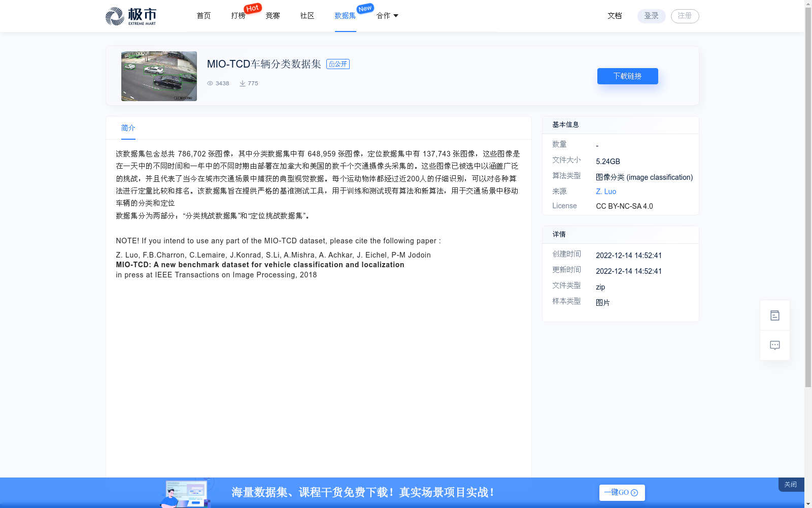The height and width of the screenshot is (508, 812).
Task: Click the 一键GO banner button
Action: [622, 493]
